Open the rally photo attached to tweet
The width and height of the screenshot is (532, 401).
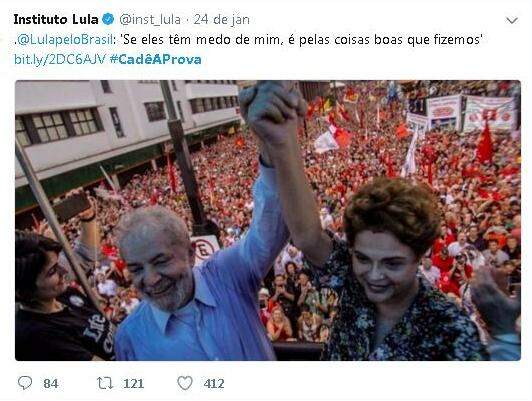pos(268,220)
